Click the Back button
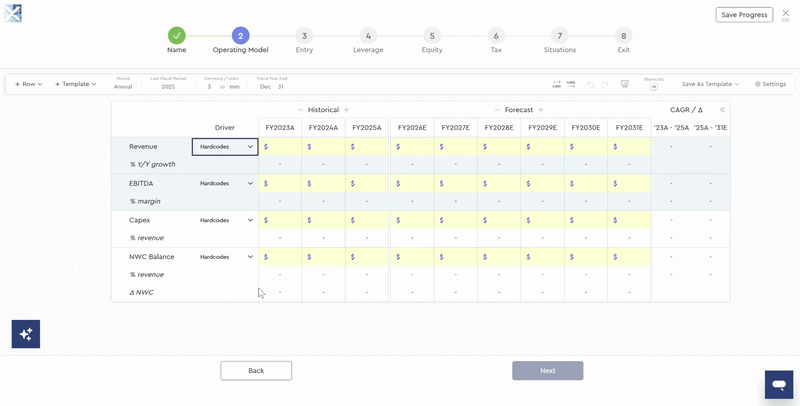Image resolution: width=800 pixels, height=406 pixels. [256, 371]
